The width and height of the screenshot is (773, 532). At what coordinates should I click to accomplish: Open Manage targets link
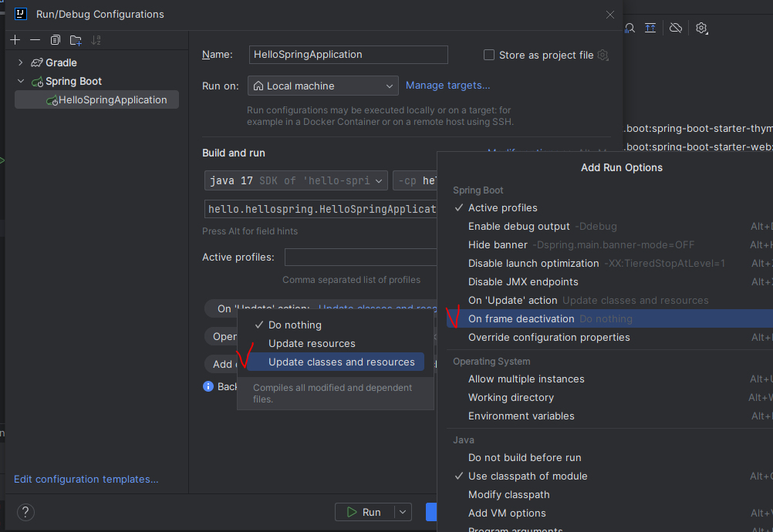tap(447, 86)
